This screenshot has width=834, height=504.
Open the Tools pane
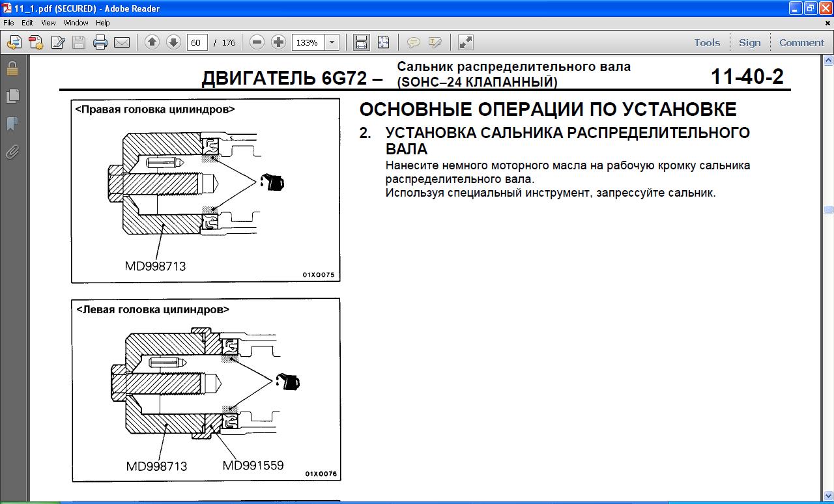(707, 42)
